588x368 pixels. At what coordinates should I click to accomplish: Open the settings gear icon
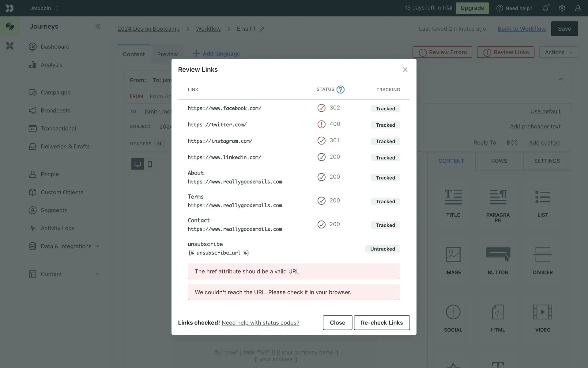pos(562,8)
